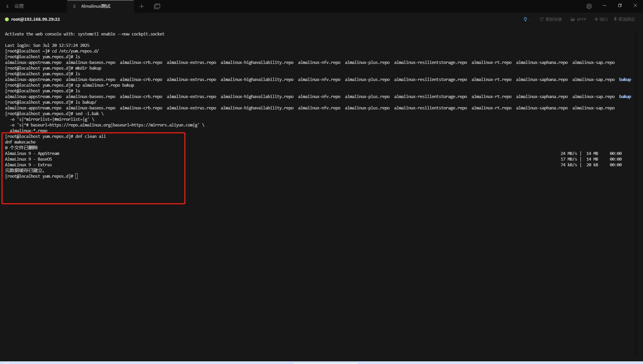Click the 'cp almalinux-*.repo bakup' command

[x=104, y=85]
